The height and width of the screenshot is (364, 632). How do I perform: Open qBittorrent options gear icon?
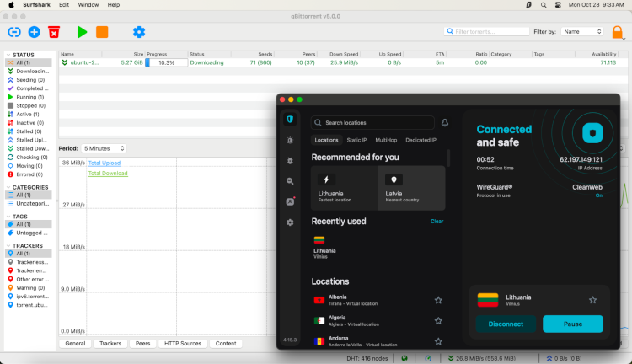(x=139, y=32)
